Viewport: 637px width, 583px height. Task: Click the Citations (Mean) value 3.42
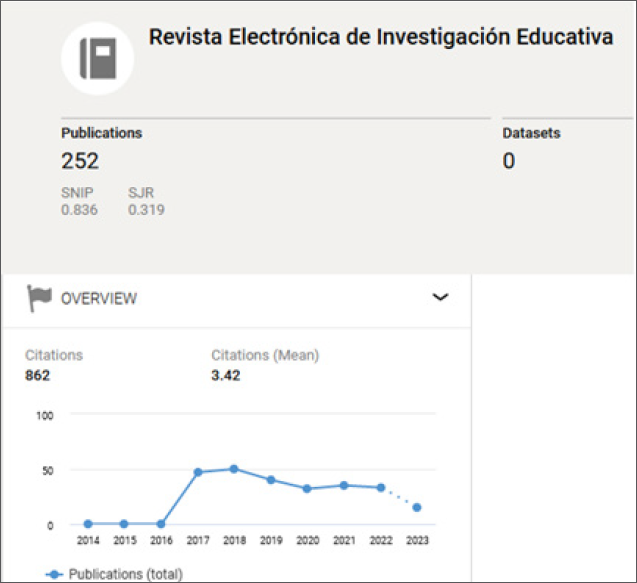click(x=225, y=376)
